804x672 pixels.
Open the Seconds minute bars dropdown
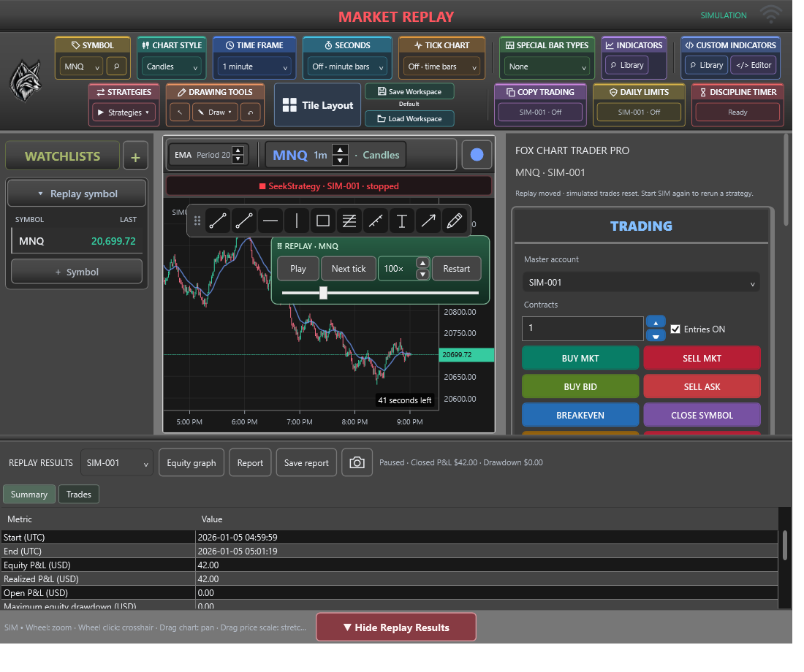(x=347, y=66)
